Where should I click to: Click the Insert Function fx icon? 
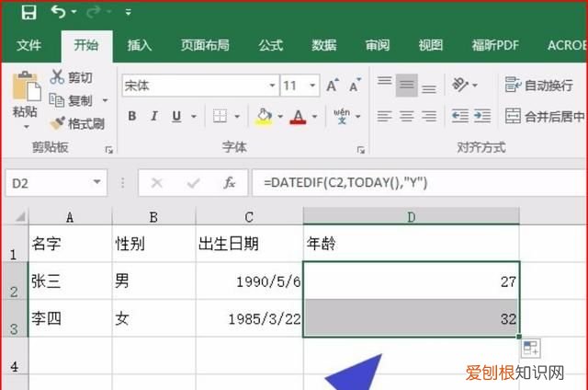tap(229, 183)
